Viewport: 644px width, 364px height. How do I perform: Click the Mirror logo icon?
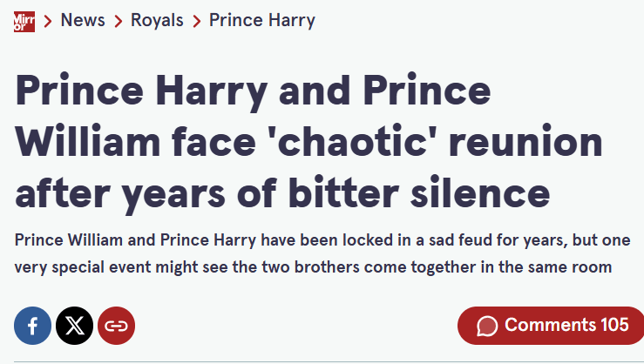coord(24,20)
